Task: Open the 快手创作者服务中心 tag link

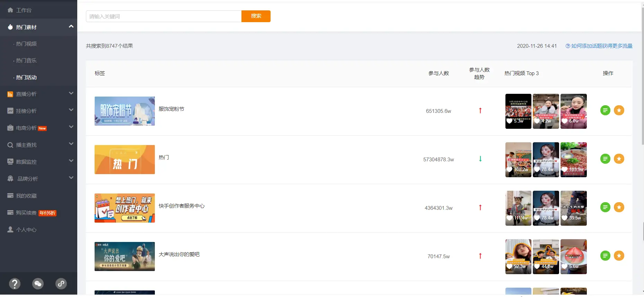Action: (x=182, y=206)
